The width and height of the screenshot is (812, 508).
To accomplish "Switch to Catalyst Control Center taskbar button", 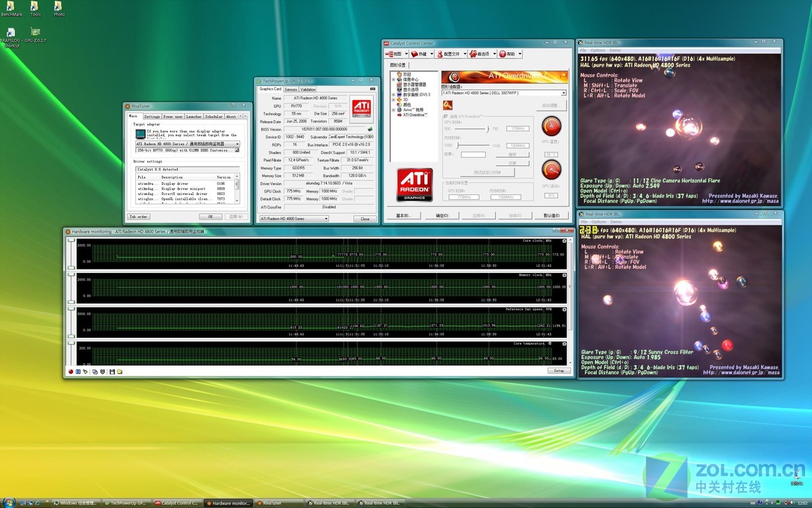I will 178,503.
